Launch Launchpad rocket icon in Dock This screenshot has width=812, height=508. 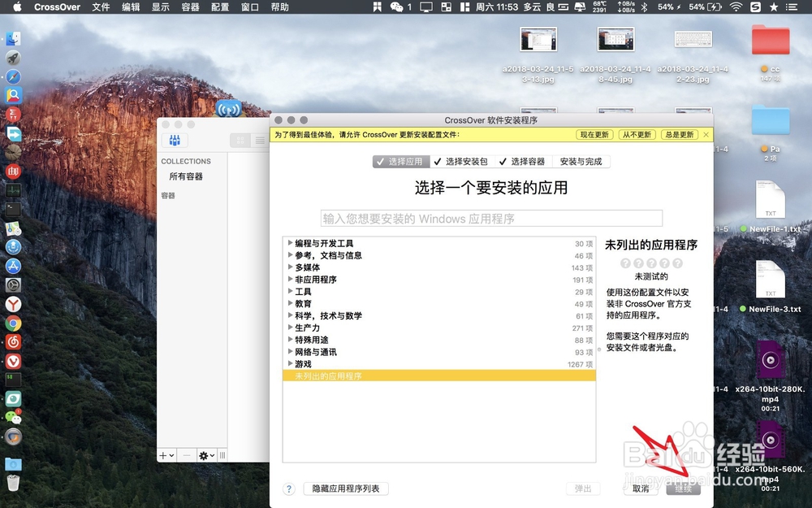point(14,58)
